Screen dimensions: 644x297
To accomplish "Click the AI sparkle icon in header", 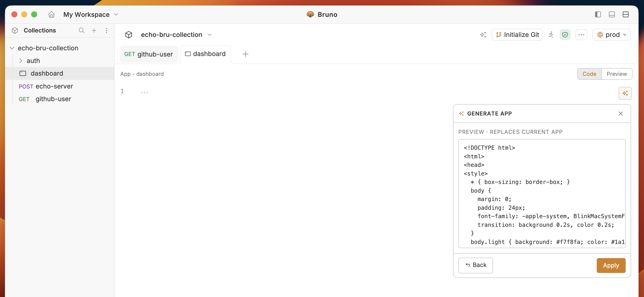I will [483, 35].
